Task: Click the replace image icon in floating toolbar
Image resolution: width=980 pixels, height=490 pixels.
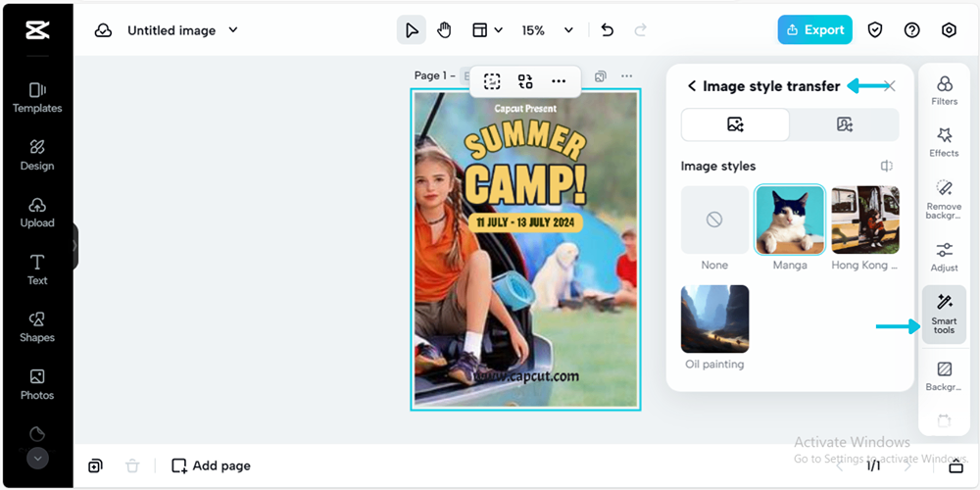Action: (525, 81)
